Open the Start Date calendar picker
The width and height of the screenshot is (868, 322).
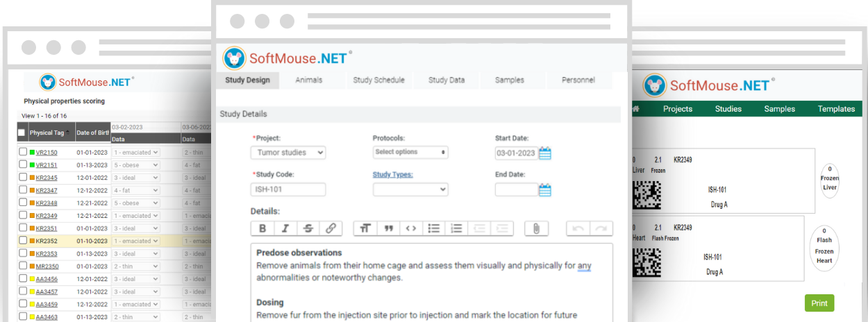(545, 153)
